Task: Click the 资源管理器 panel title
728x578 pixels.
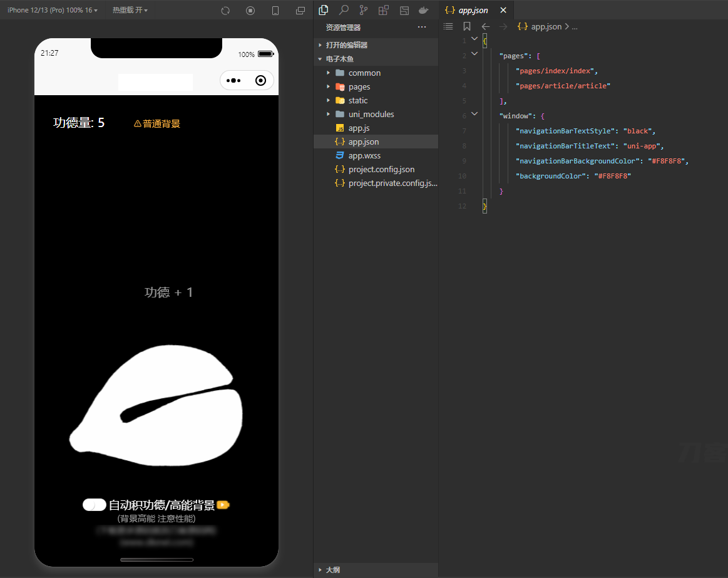Action: point(343,28)
